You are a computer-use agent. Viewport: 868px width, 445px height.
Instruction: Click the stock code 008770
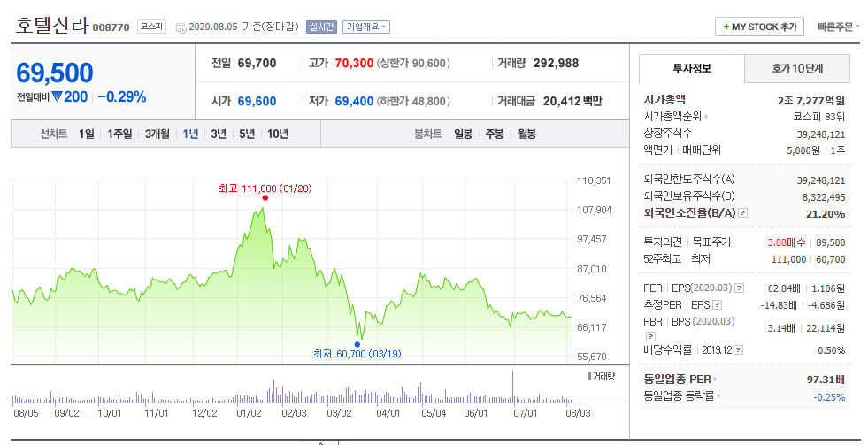[x=111, y=27]
